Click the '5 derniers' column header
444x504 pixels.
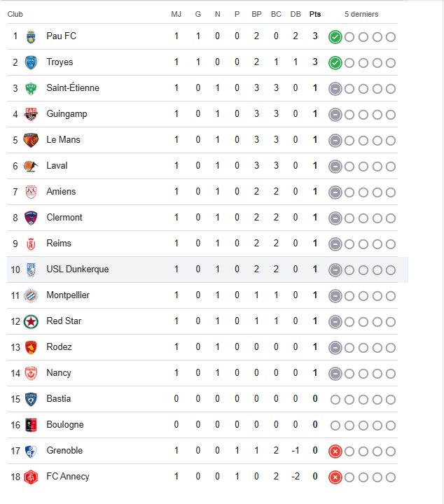(x=361, y=14)
